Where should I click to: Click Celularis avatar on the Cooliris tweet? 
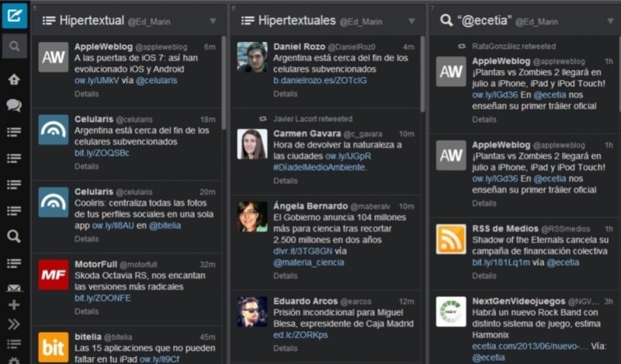point(54,202)
